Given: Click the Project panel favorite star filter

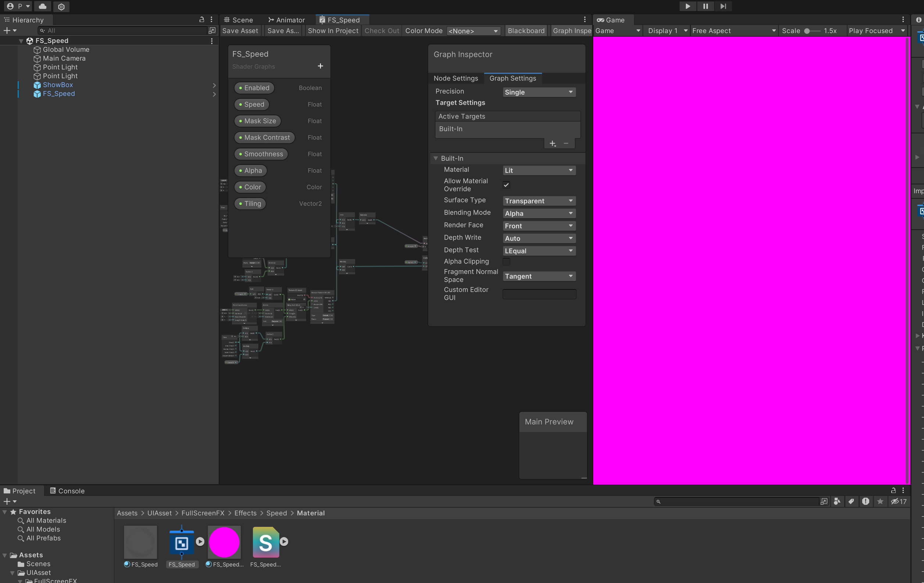Looking at the screenshot, I should pos(880,501).
